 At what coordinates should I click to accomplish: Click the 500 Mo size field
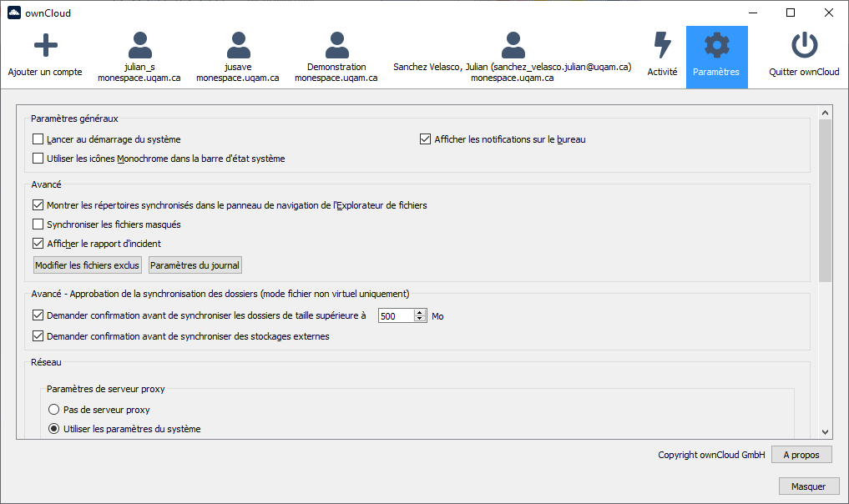click(x=397, y=316)
